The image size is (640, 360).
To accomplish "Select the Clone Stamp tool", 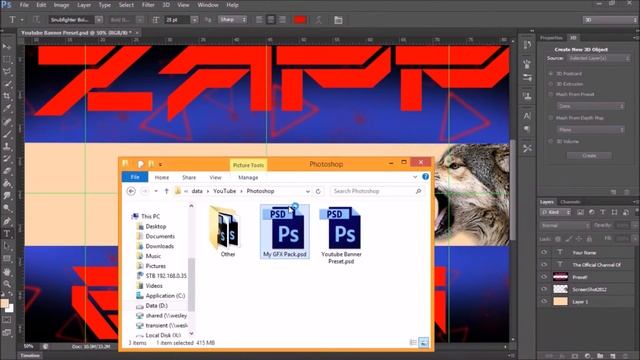I will pos(7,146).
